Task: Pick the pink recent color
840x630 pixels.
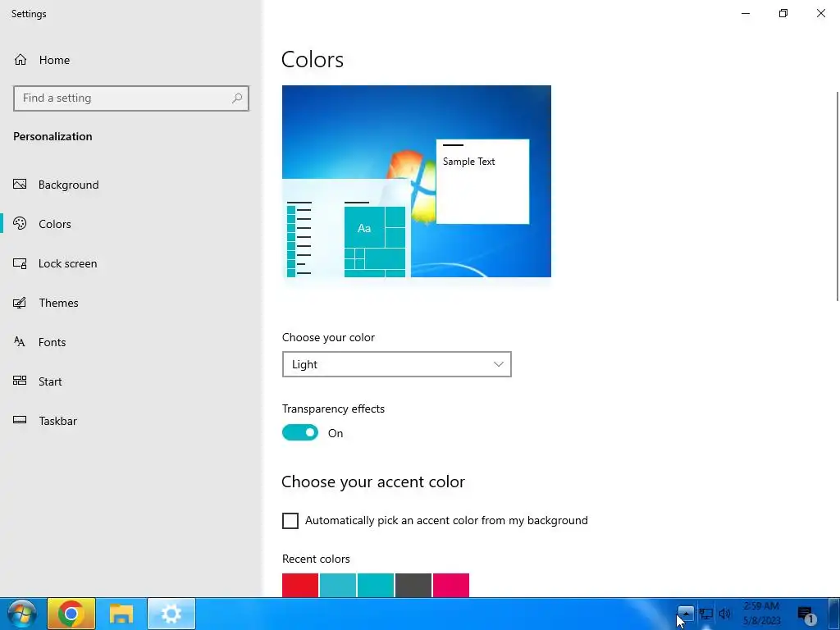Action: 451,585
